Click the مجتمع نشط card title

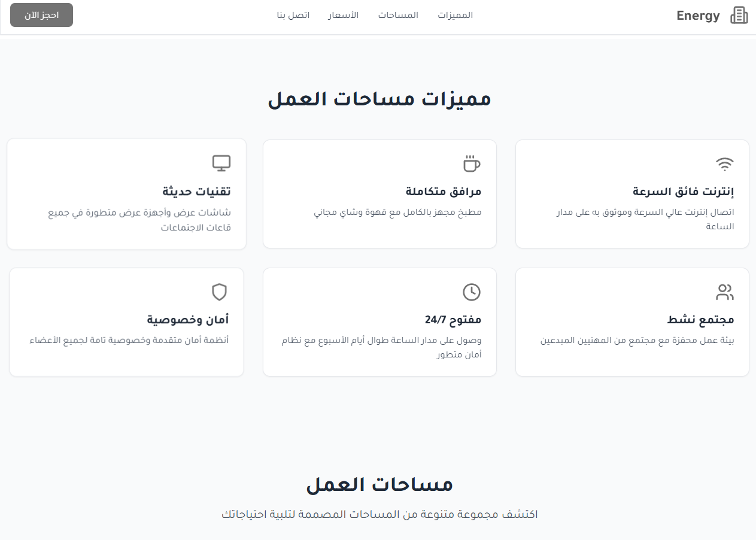700,320
